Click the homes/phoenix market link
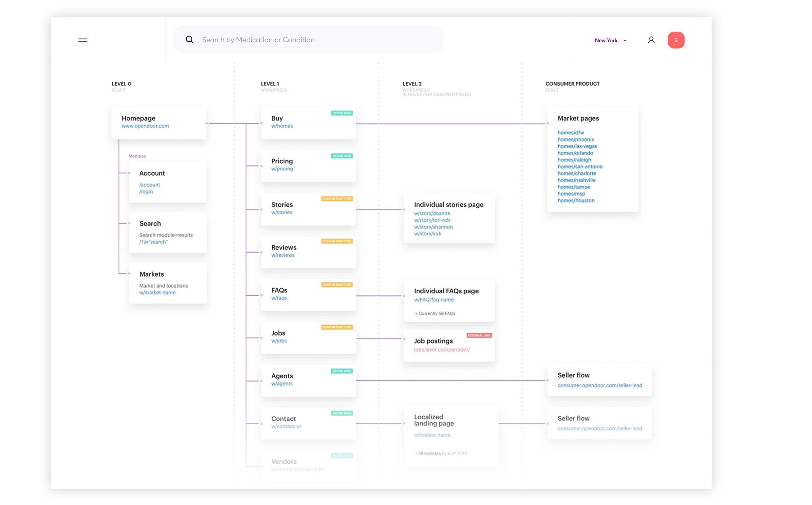The image size is (812, 505). coord(575,140)
